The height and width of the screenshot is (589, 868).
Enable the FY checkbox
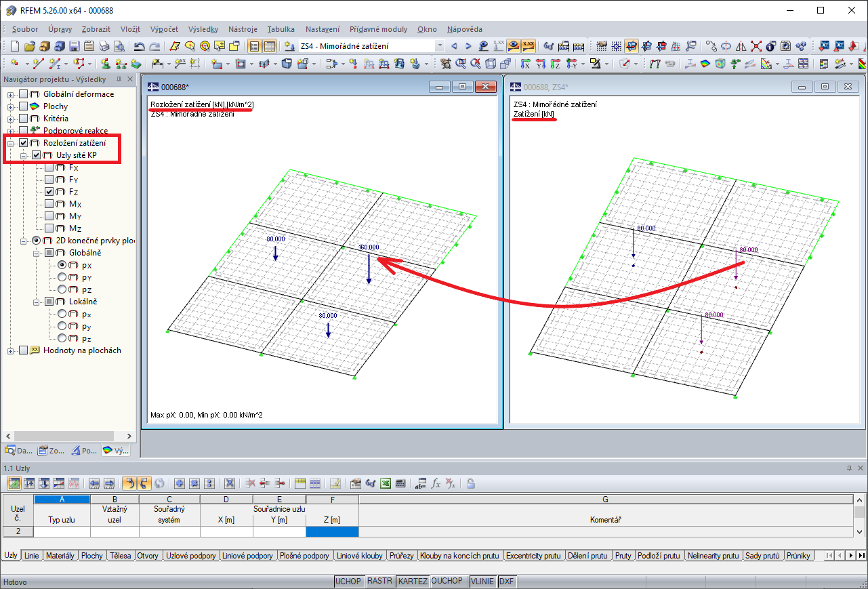pos(49,180)
